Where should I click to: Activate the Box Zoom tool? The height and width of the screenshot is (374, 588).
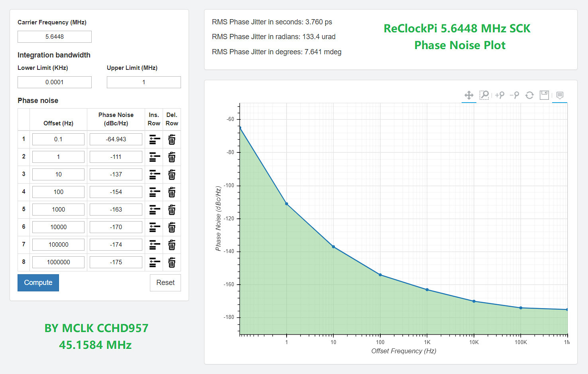click(484, 95)
